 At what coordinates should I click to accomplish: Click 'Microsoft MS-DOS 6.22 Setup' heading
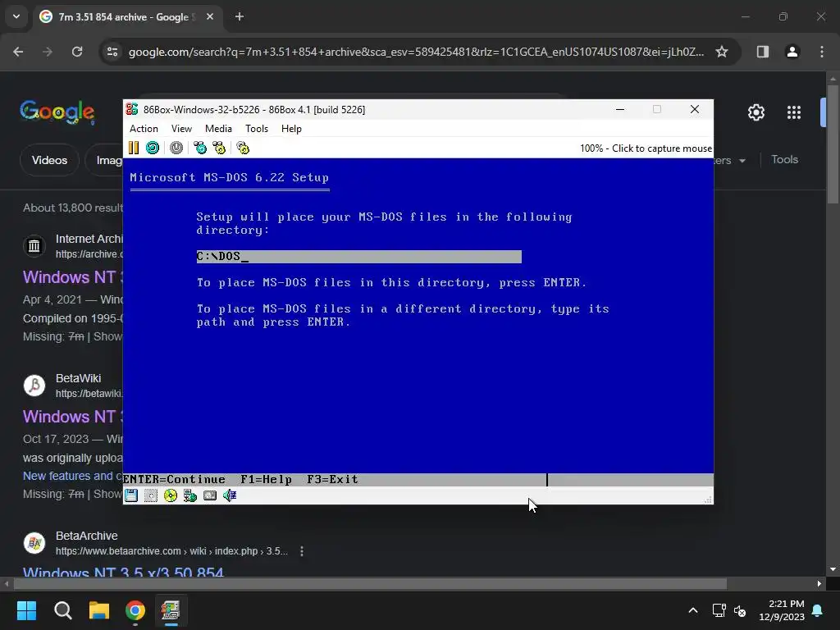tap(230, 177)
